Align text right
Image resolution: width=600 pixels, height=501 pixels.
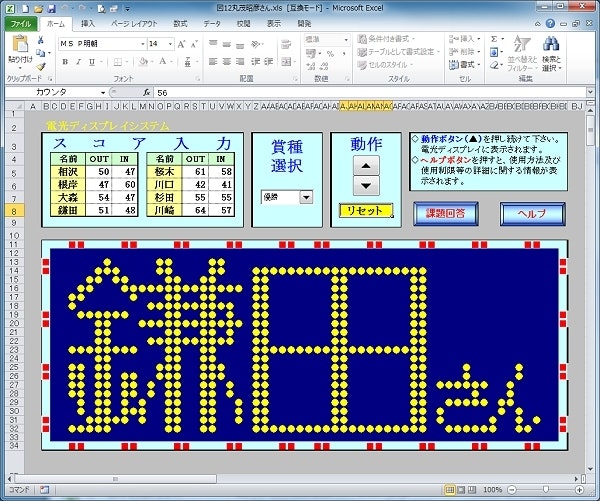coord(240,62)
